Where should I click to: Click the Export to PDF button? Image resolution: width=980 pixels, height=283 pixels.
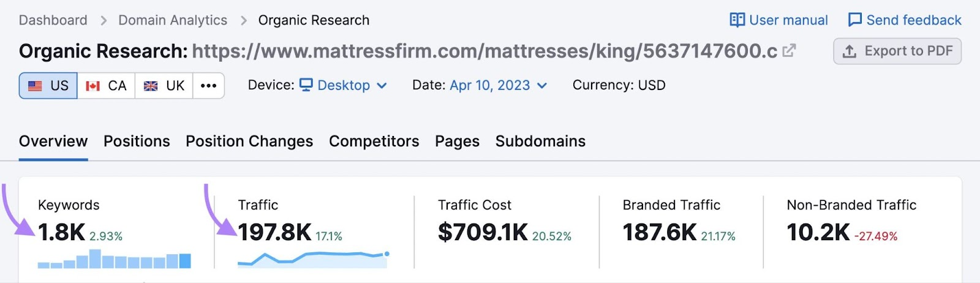click(897, 51)
